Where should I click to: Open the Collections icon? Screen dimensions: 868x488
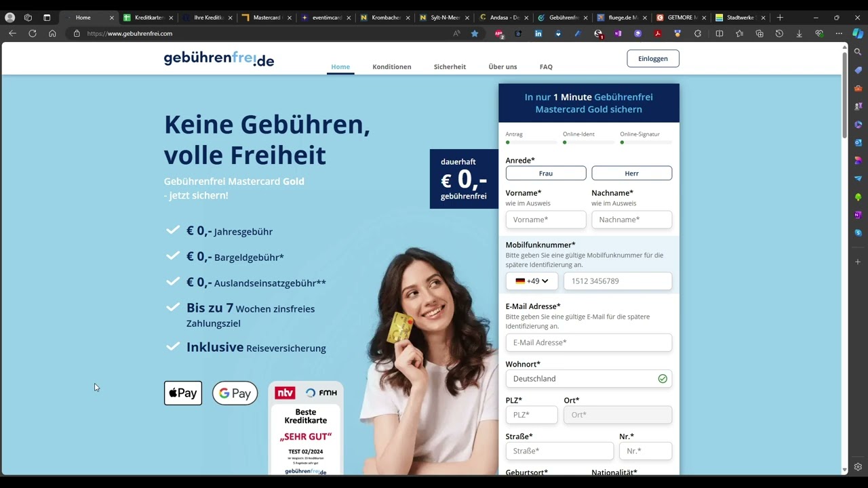759,33
